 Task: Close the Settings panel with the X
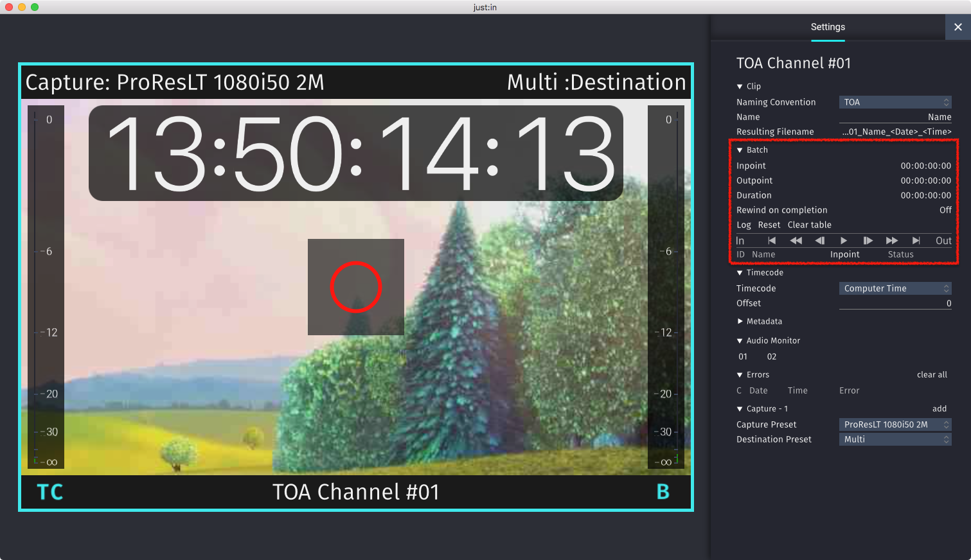(958, 27)
